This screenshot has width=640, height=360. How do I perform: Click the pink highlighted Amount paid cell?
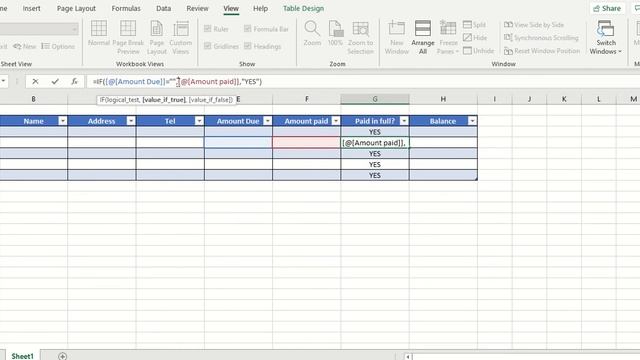click(307, 142)
